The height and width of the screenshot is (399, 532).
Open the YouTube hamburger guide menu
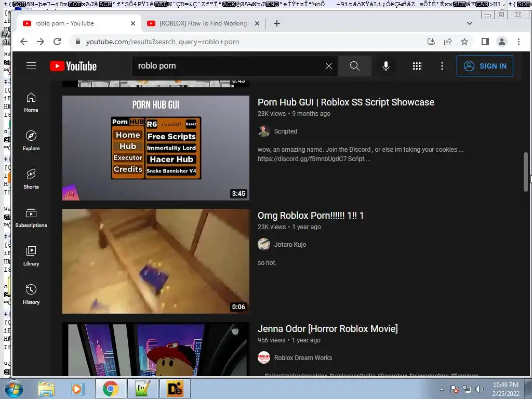pyautogui.click(x=31, y=66)
